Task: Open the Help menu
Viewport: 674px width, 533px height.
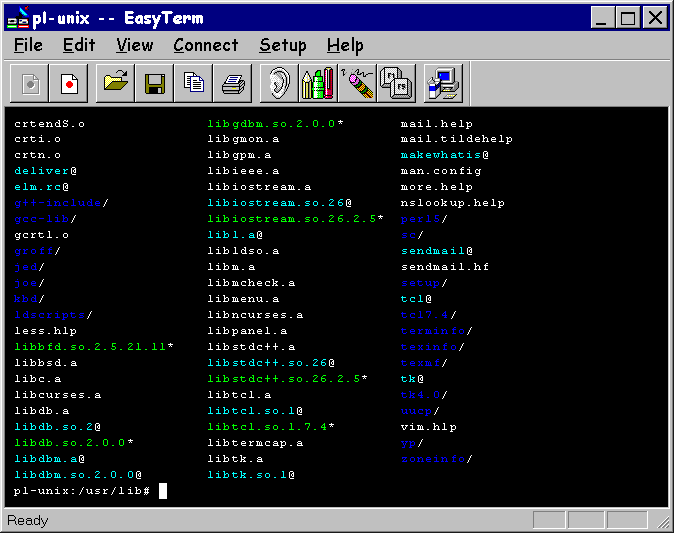Action: (x=345, y=45)
